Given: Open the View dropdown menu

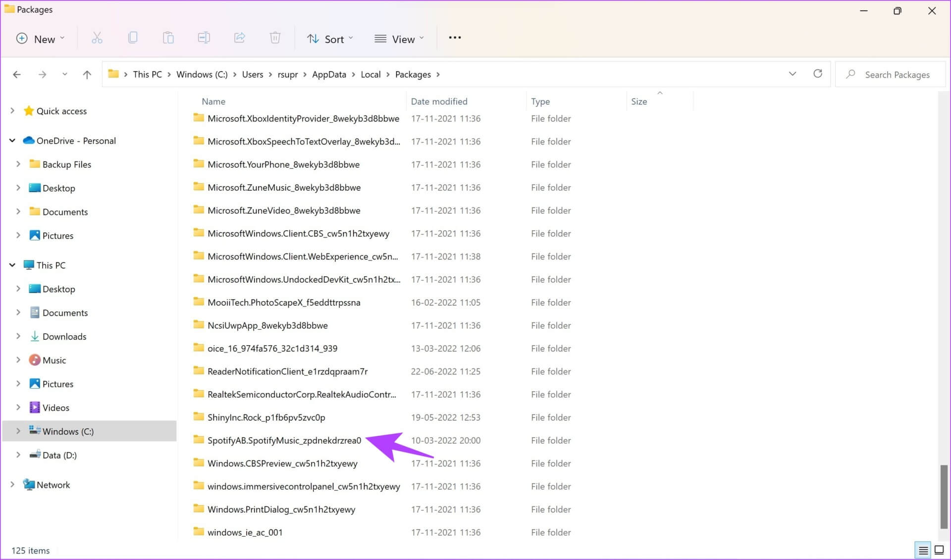Looking at the screenshot, I should pos(399,39).
